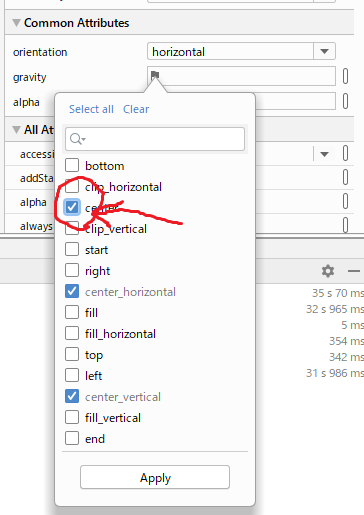Check the clip_vertical option
Screen dimensions: 364x515
[x=72, y=228]
